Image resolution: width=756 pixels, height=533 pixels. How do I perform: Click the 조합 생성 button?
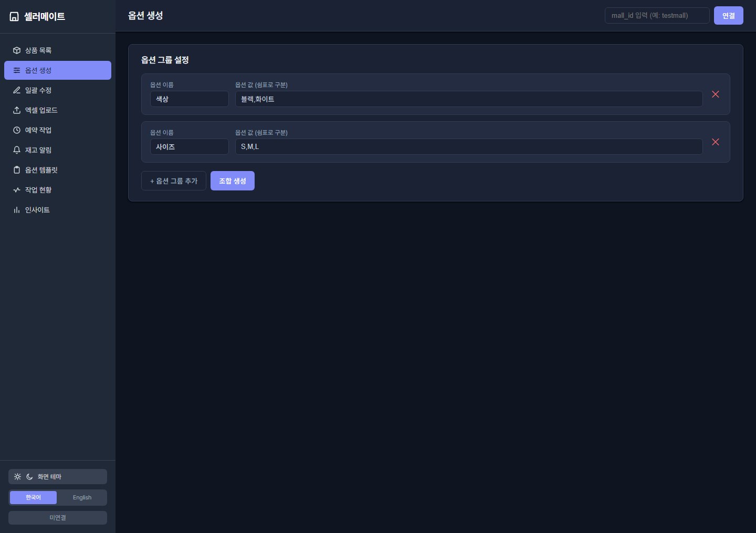(233, 181)
